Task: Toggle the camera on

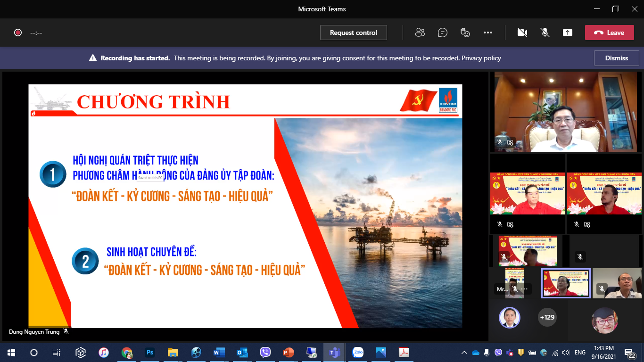Action: (x=522, y=33)
